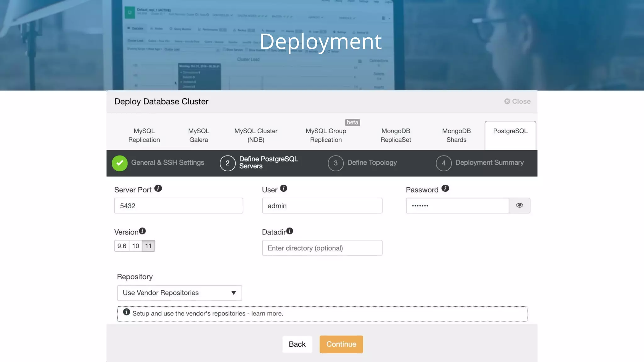Go to General & SSH Settings step
The image size is (644, 362).
tap(168, 162)
